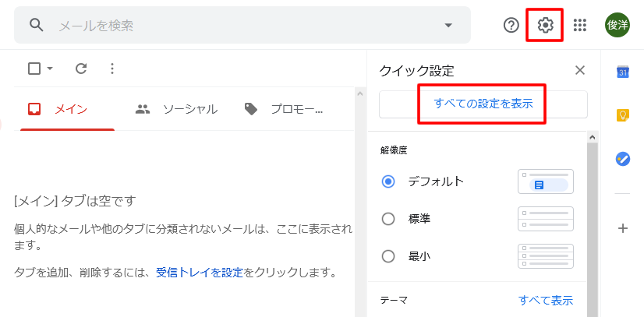644x317 pixels.
Task: Expand the select checkbox dropdown arrow
Action: [51, 69]
